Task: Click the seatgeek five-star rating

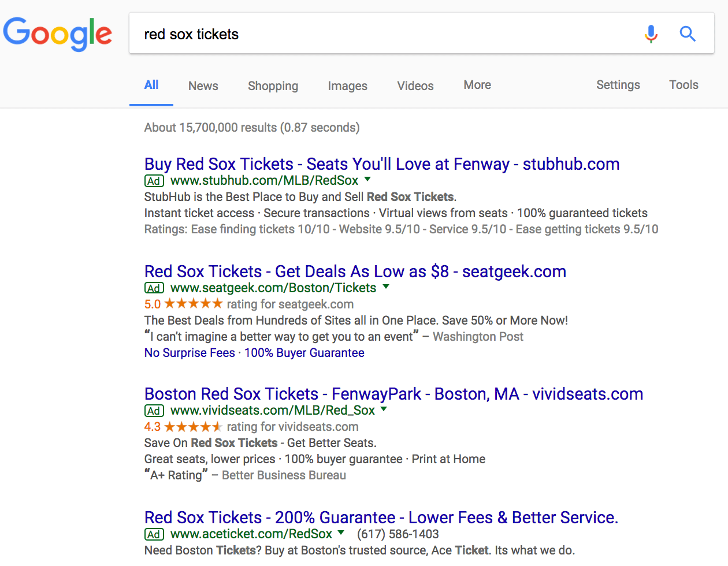Action: coord(193,304)
